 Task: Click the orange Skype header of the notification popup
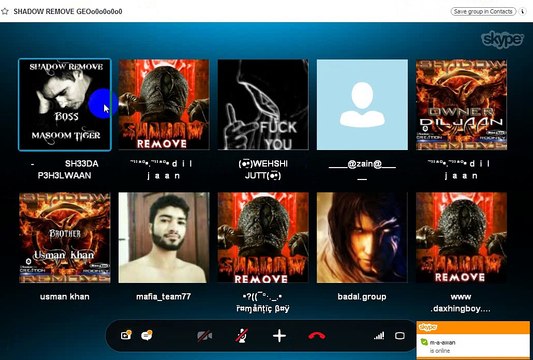pos(473,328)
